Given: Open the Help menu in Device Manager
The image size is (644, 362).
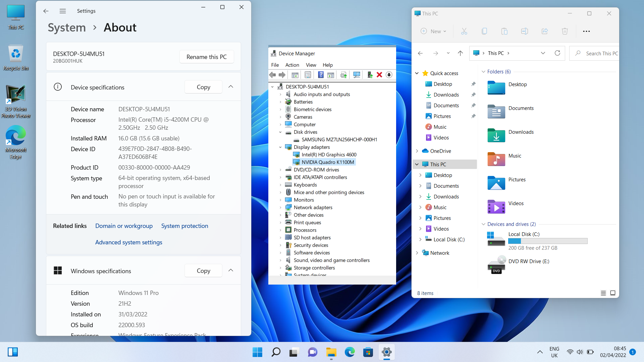Looking at the screenshot, I should (328, 65).
